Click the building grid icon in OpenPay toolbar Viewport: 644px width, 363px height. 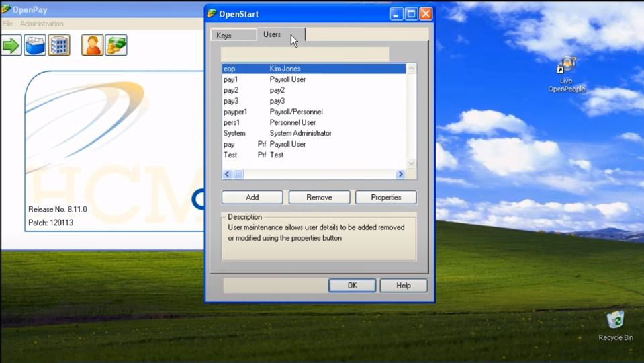[59, 45]
